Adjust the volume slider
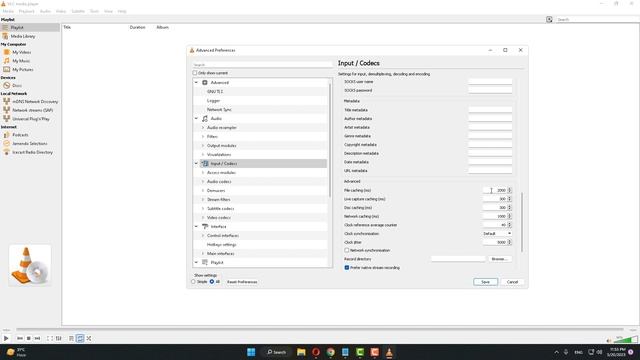 click(626, 340)
